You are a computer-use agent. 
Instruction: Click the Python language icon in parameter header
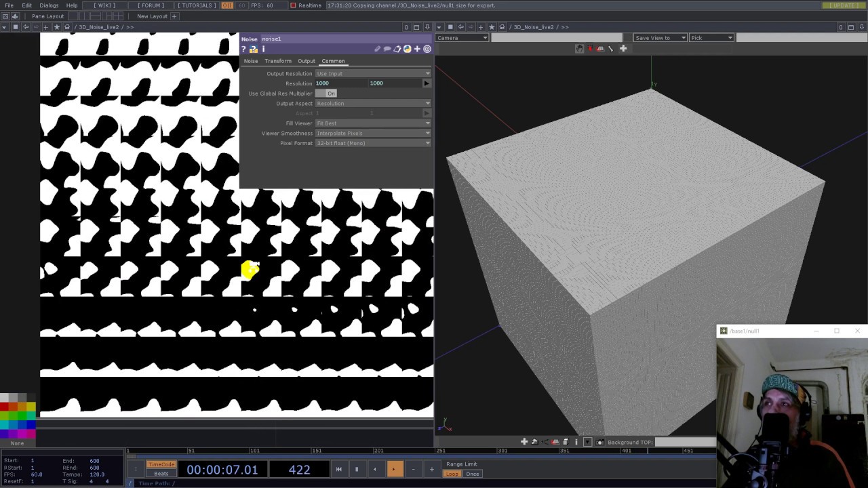[407, 49]
